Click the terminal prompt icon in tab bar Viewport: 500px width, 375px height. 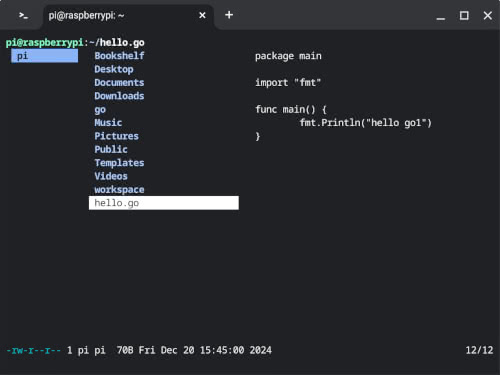click(x=23, y=15)
